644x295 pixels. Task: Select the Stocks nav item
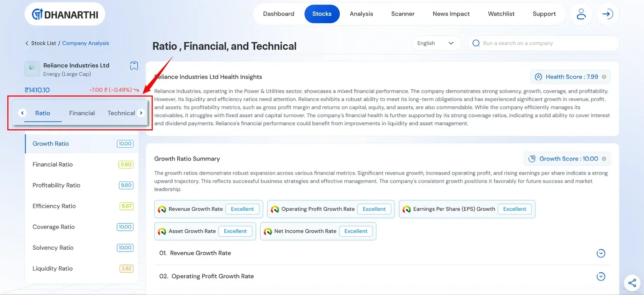coord(322,14)
